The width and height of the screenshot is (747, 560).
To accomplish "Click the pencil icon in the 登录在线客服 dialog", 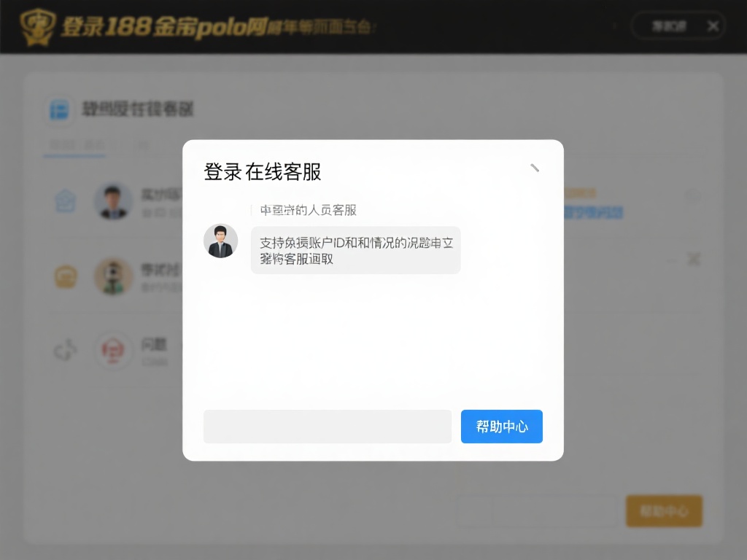I will [x=535, y=167].
